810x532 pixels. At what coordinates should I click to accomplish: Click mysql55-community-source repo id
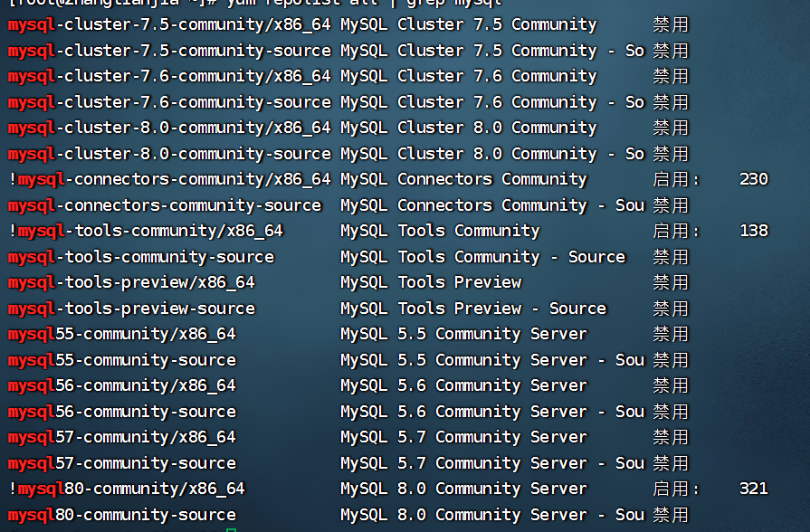point(122,360)
